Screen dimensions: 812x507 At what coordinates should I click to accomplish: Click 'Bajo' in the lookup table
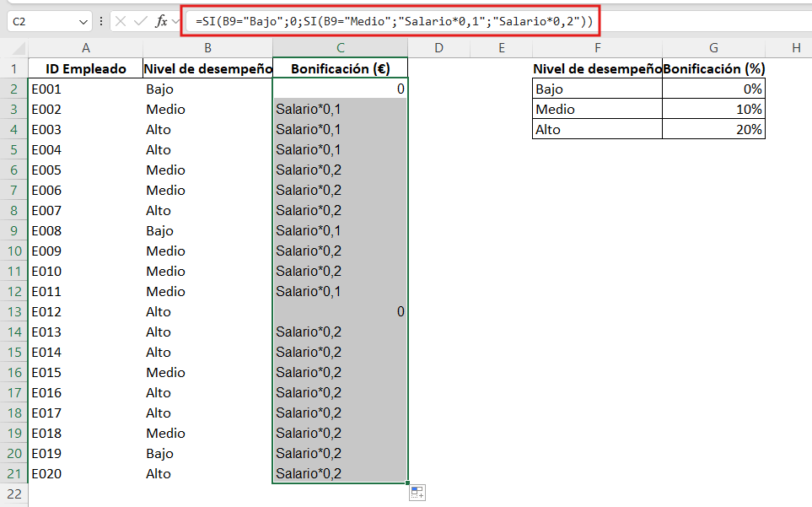pyautogui.click(x=597, y=89)
